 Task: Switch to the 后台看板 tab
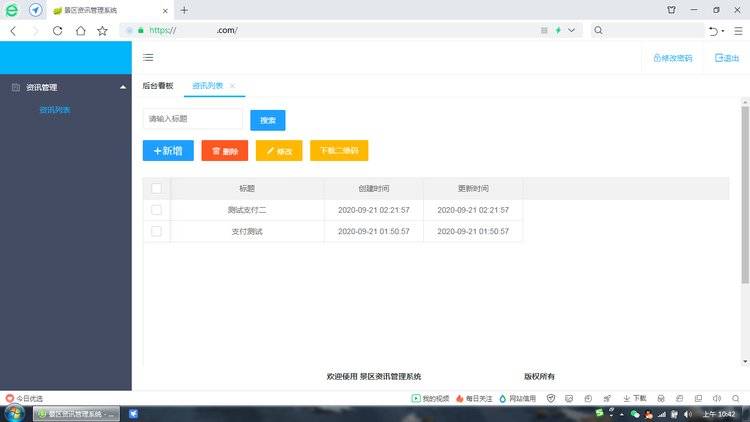click(x=158, y=86)
